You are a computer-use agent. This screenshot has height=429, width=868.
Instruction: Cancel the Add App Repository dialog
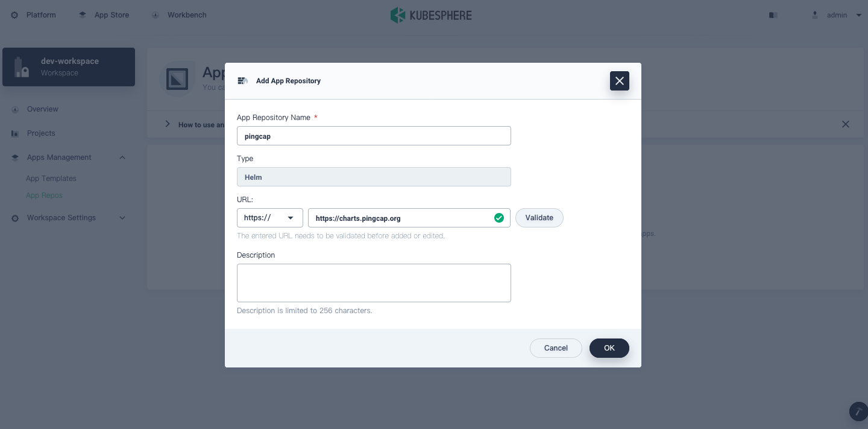click(555, 348)
